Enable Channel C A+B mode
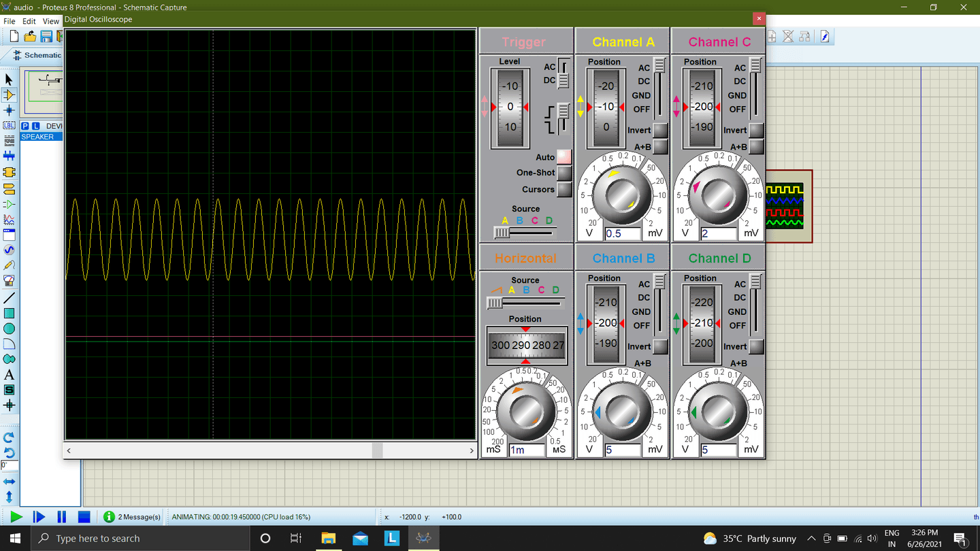The width and height of the screenshot is (980, 551). click(755, 147)
